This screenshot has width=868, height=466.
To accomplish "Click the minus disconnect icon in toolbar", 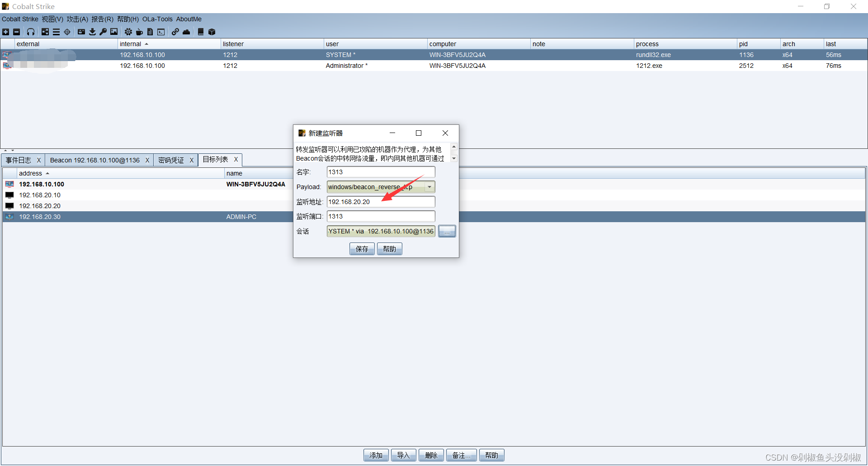I will [x=17, y=32].
